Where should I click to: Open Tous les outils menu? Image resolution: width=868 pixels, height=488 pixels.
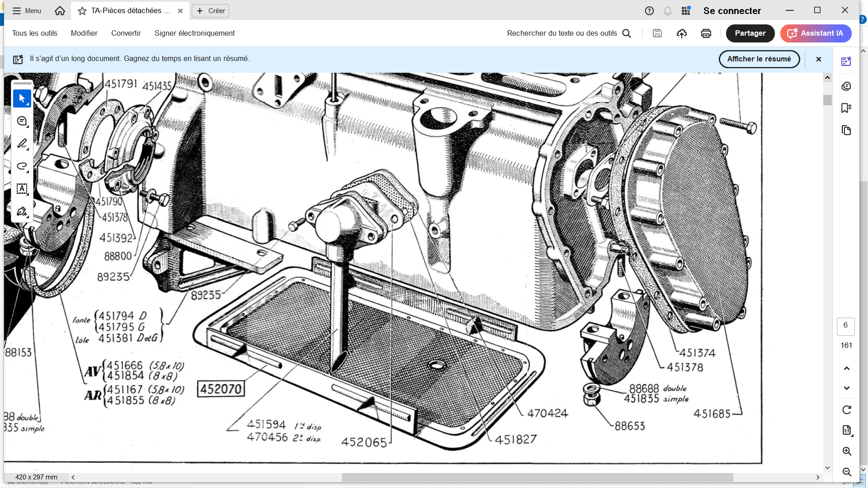point(35,33)
